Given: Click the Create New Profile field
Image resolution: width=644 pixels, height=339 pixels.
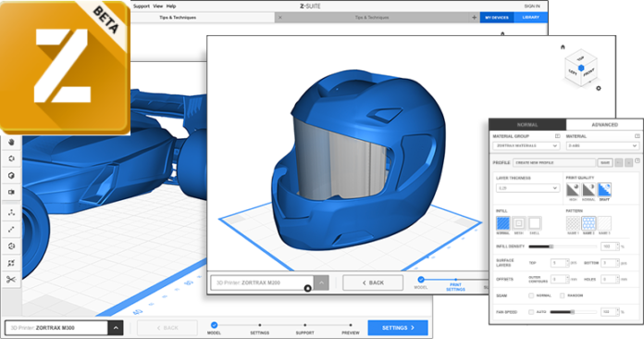Looking at the screenshot, I should click(554, 163).
